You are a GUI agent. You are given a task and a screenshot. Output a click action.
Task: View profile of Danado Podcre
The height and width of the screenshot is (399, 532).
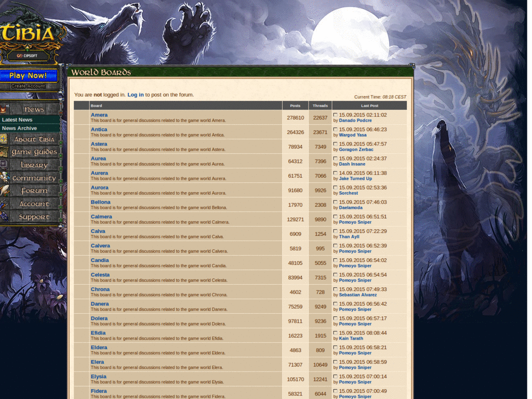(355, 121)
